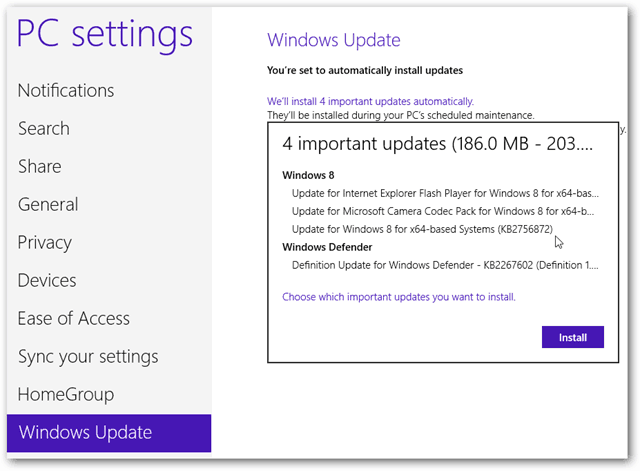The width and height of the screenshot is (640, 471).
Task: Click the '4 important updates' heading
Action: tap(437, 144)
